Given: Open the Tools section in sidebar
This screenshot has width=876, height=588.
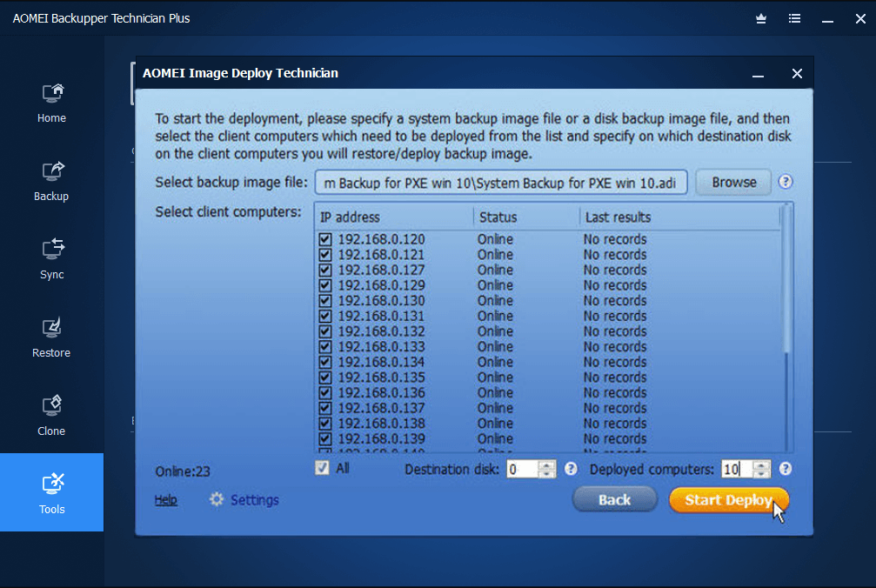Looking at the screenshot, I should [51, 492].
